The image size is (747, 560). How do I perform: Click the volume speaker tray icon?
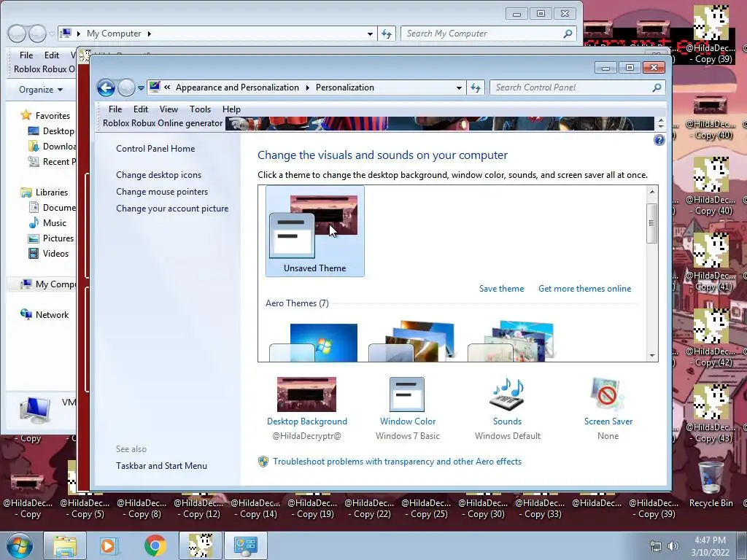(673, 546)
